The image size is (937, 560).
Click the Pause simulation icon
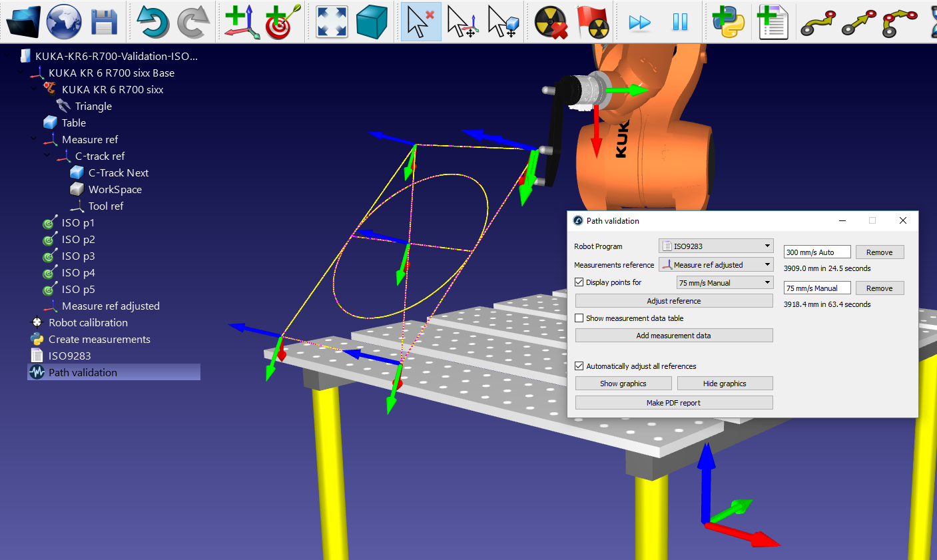(680, 21)
